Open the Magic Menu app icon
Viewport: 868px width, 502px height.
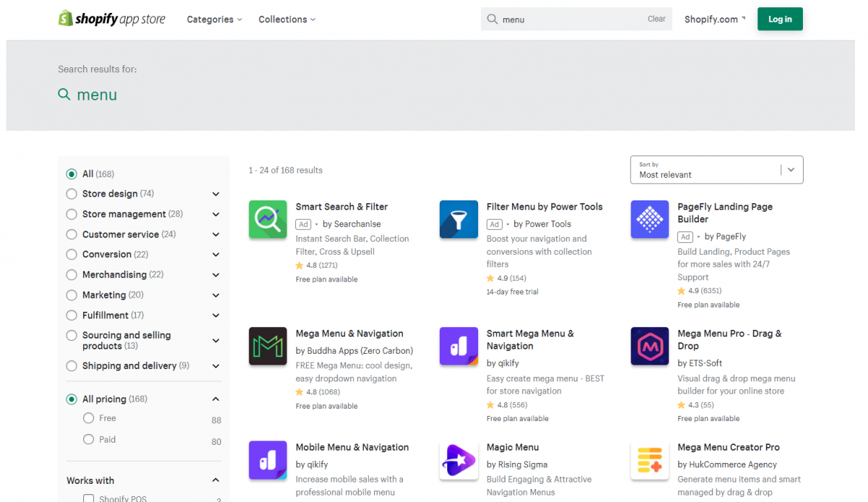click(x=459, y=460)
